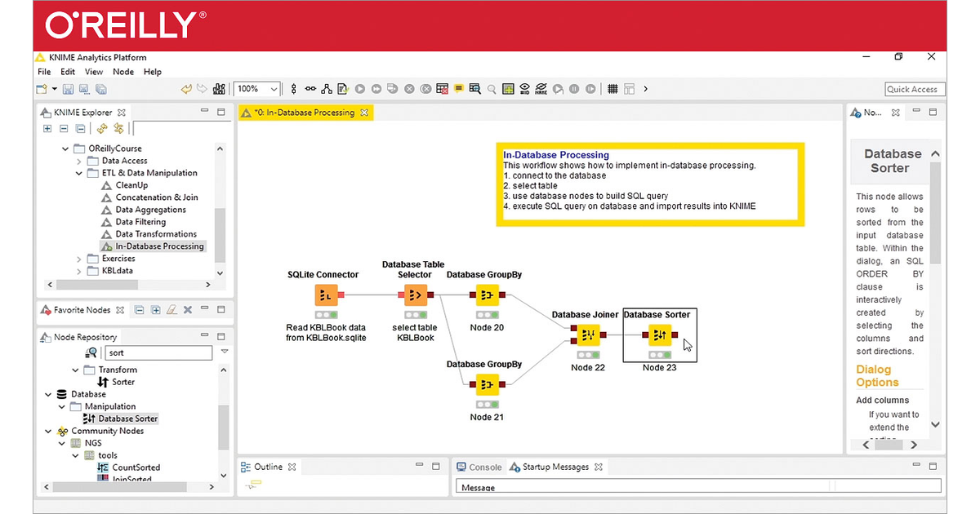Open the zoom percentage dropdown
The height and width of the screenshot is (514, 980).
[x=274, y=89]
